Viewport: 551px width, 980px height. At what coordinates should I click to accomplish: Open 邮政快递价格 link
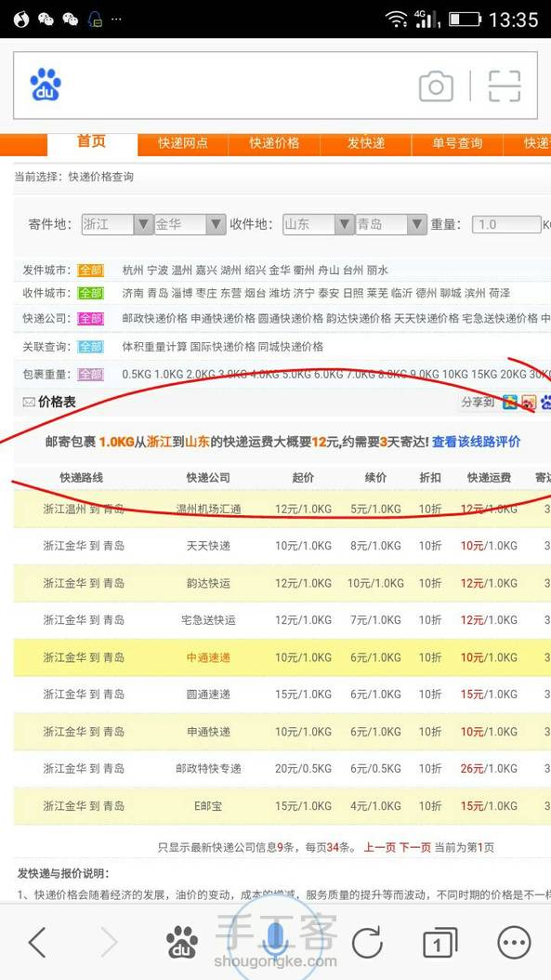(155, 319)
